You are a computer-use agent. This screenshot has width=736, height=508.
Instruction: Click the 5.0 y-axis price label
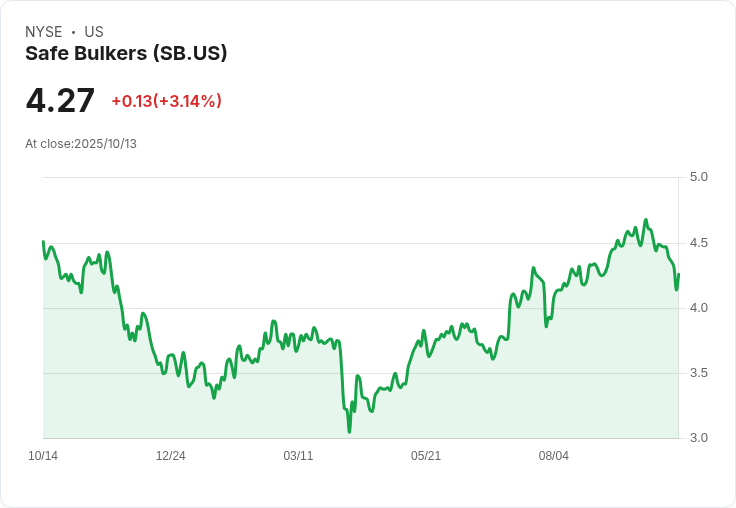click(698, 177)
